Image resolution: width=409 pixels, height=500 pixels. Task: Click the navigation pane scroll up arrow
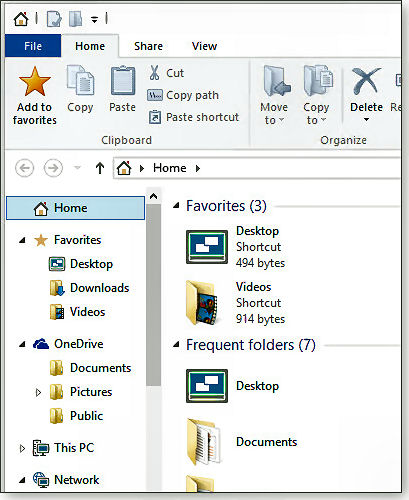pos(153,196)
